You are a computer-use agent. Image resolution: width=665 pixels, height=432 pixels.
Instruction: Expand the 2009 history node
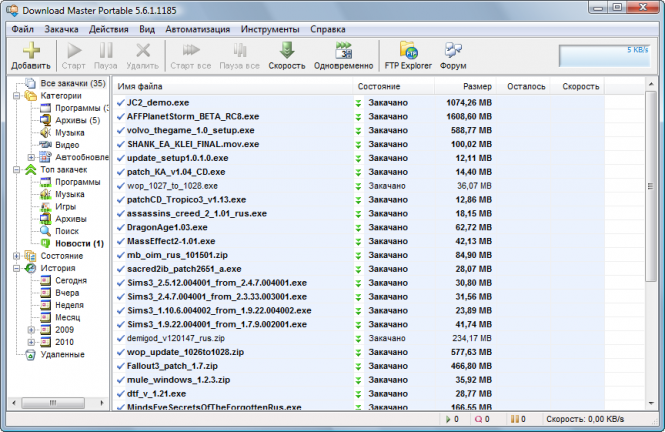tap(31, 329)
